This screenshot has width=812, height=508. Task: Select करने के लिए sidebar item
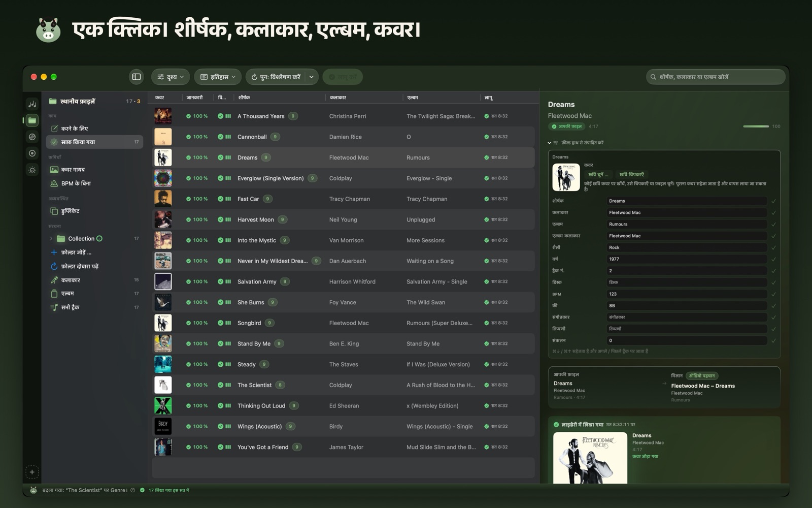pyautogui.click(x=94, y=129)
